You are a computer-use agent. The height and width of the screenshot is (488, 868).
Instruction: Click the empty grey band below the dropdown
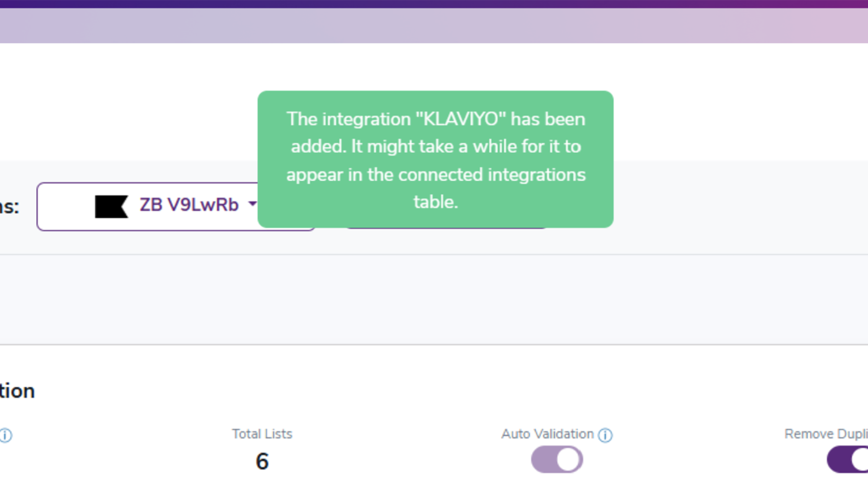tap(434, 299)
